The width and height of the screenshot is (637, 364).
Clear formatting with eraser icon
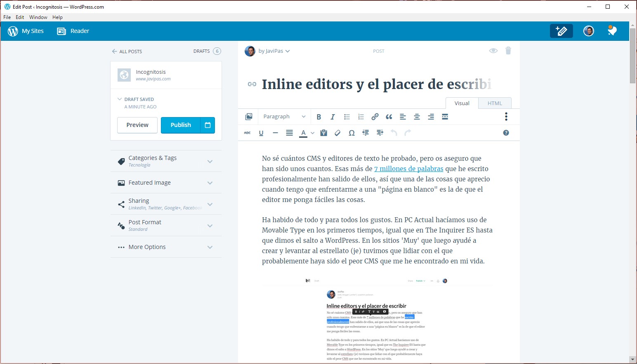pyautogui.click(x=337, y=133)
